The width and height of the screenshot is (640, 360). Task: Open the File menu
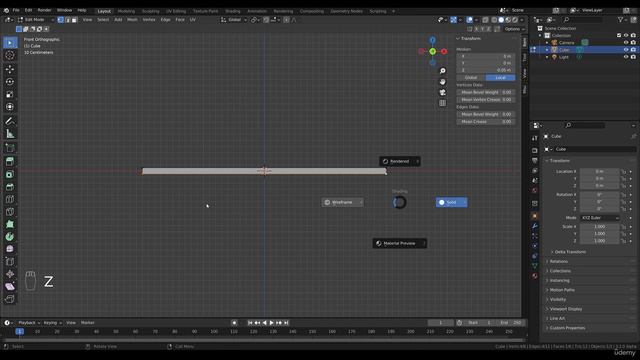point(16,10)
